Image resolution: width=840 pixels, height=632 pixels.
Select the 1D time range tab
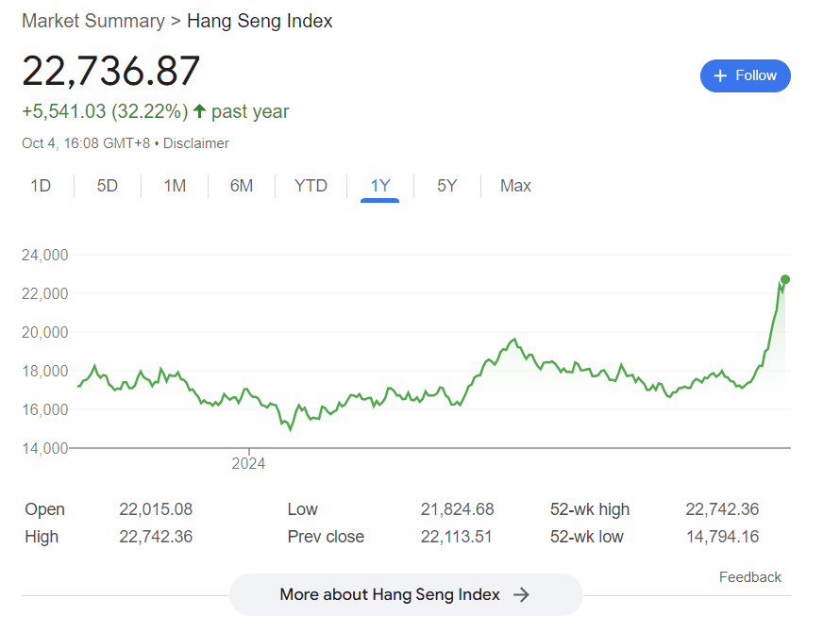click(41, 186)
